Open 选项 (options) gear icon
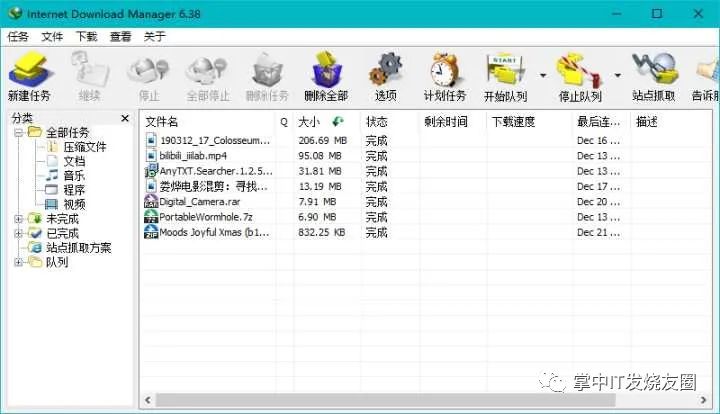Viewport: 720px width, 414px height. coord(386,69)
